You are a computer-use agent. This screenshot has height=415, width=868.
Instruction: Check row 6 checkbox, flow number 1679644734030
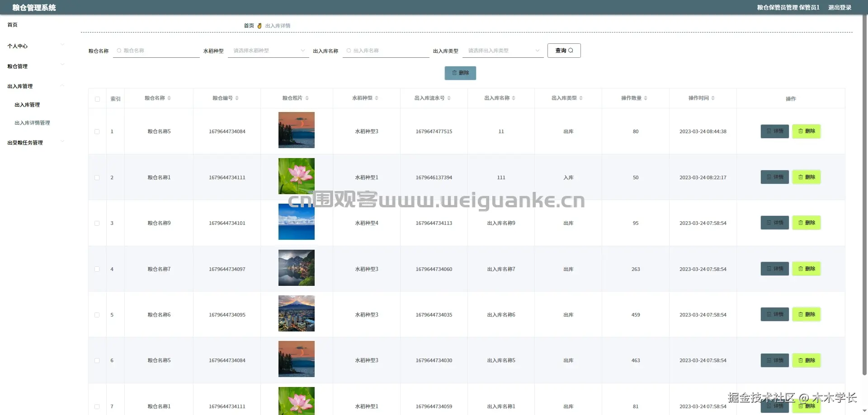tap(97, 360)
